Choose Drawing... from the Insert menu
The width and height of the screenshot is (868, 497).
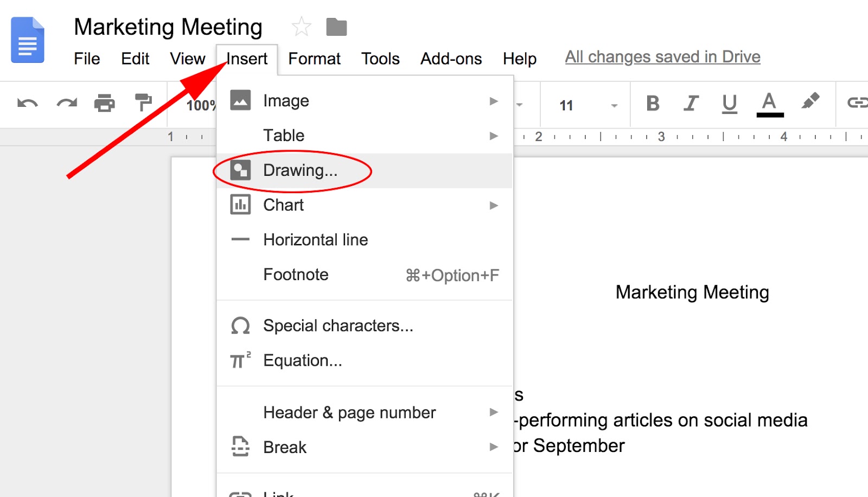300,170
